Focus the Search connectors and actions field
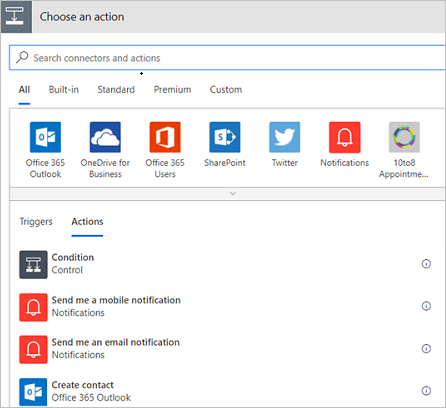 tap(227, 58)
